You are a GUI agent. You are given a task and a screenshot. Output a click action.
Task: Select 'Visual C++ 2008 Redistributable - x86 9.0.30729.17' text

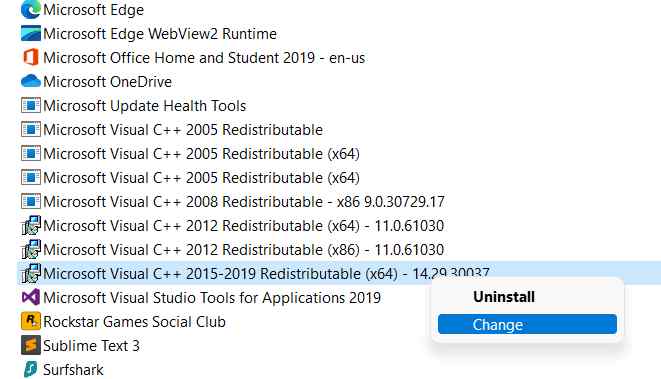click(244, 202)
